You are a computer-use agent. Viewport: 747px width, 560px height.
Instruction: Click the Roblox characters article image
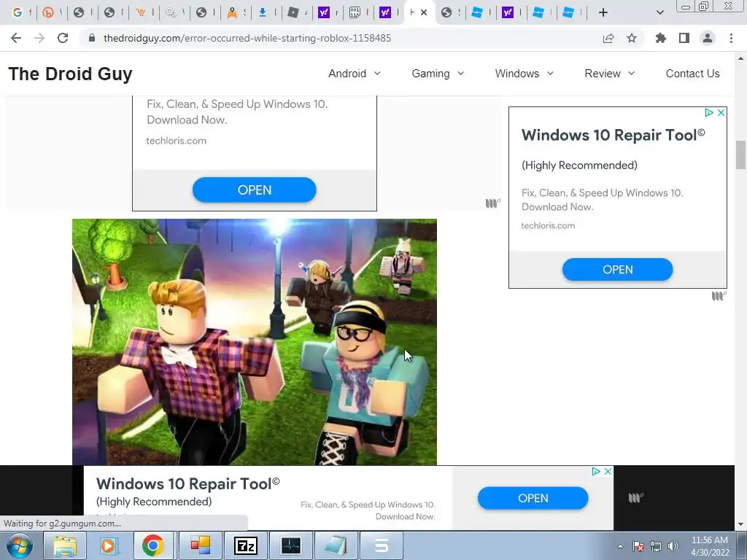click(255, 342)
